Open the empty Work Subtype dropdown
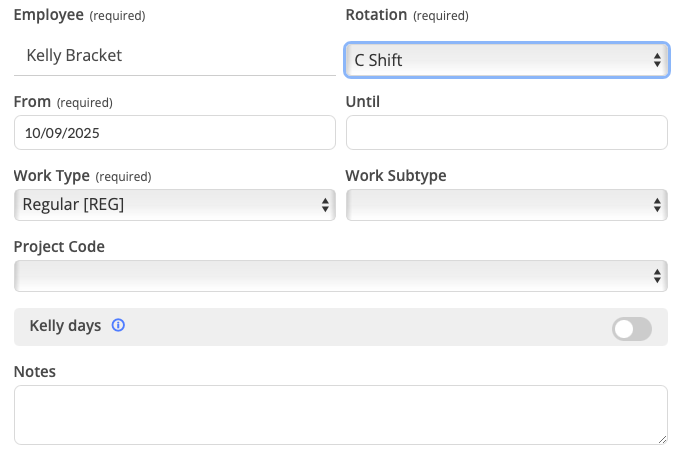 coord(506,205)
